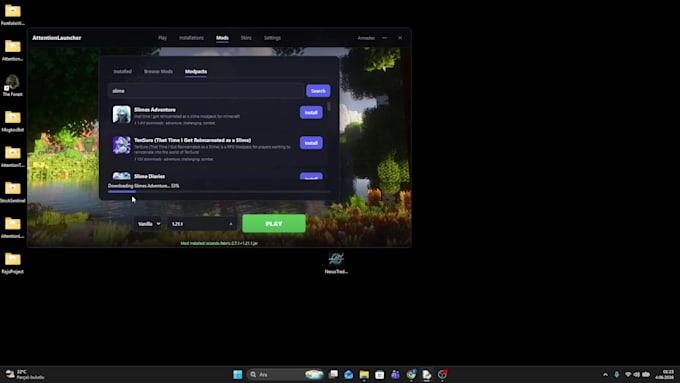Open the 1.21.1 version dropdown
Screen dimensions: 680x383
(202, 224)
